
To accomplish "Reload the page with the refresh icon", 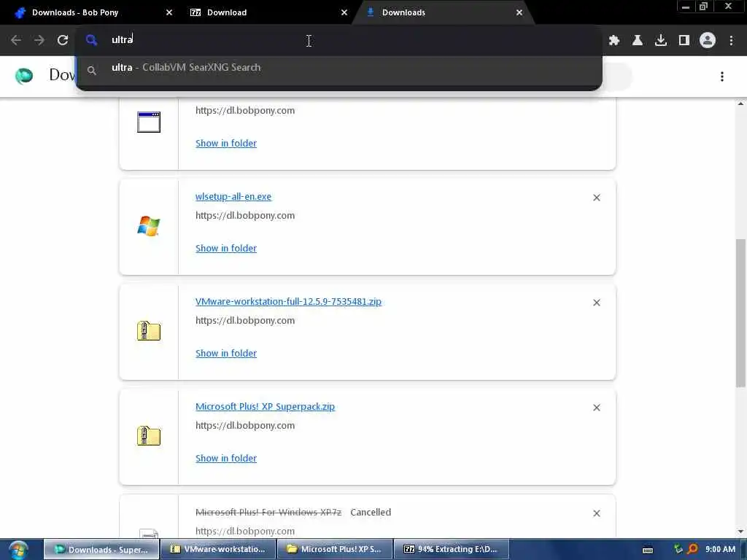I will tap(63, 41).
